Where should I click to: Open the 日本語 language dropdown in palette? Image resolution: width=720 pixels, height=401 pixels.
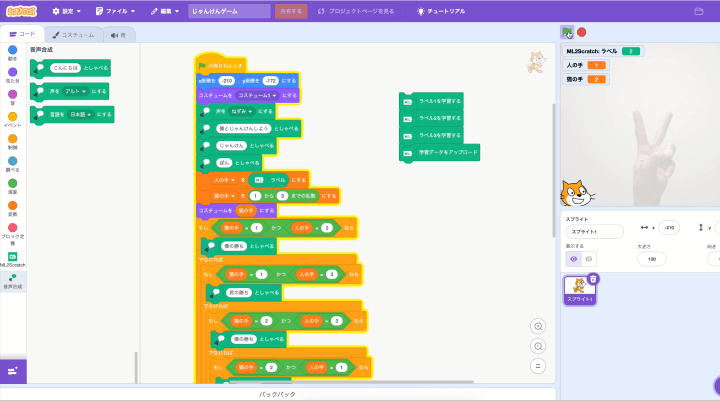coord(81,114)
